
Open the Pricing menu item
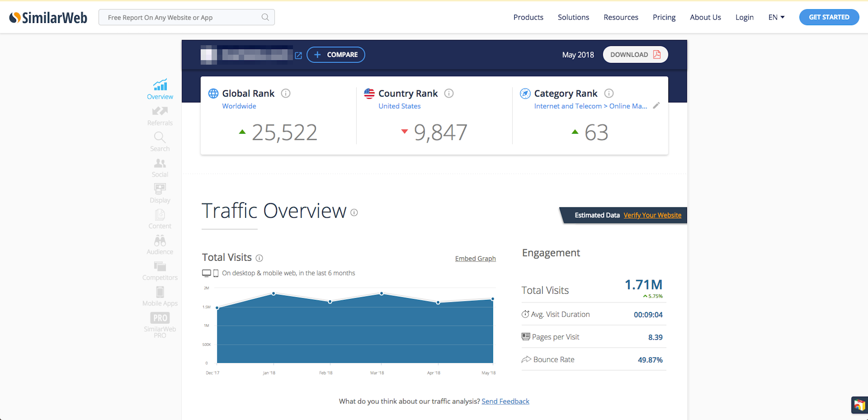[x=664, y=17]
